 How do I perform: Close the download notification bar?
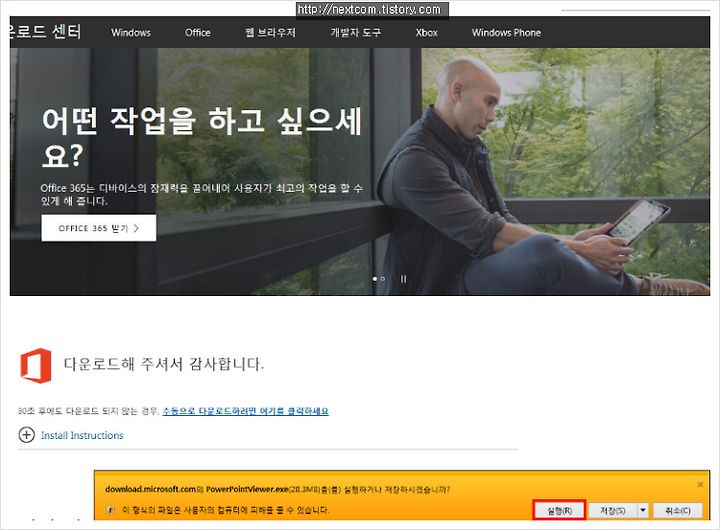700,485
